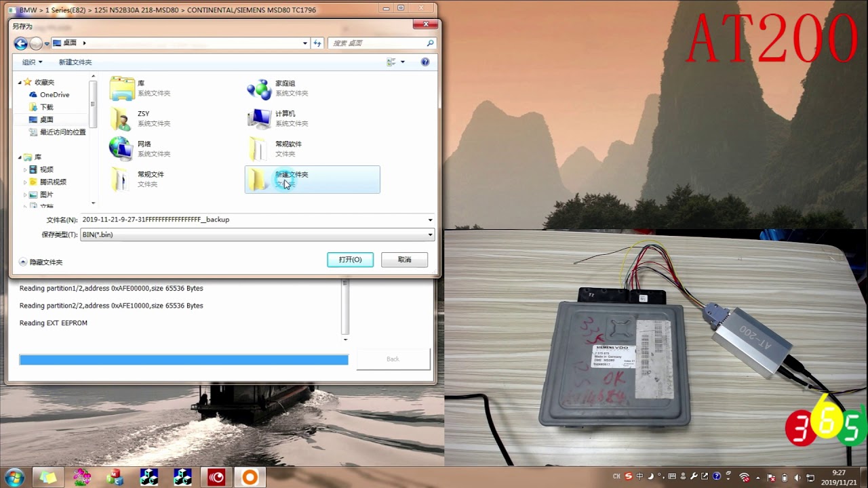868x488 pixels.
Task: Click the 打开(O) button
Action: tap(350, 260)
